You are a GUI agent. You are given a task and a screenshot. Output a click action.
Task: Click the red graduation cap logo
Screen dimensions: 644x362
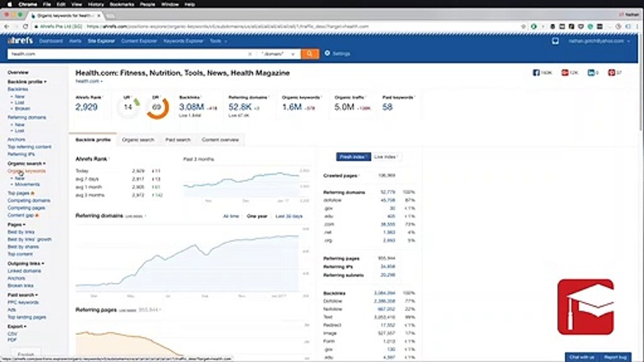[586, 307]
